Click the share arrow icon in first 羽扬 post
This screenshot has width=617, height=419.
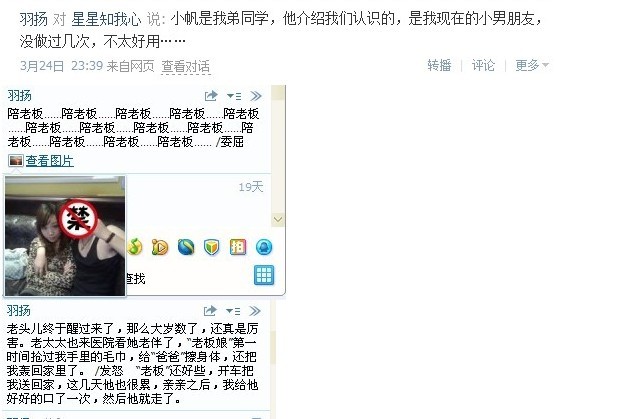(x=211, y=96)
